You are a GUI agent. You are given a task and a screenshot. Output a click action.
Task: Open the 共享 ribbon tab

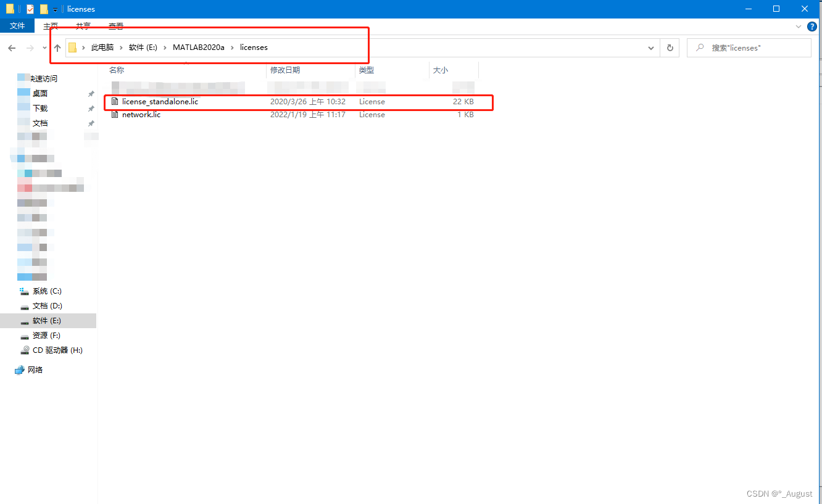(x=83, y=26)
